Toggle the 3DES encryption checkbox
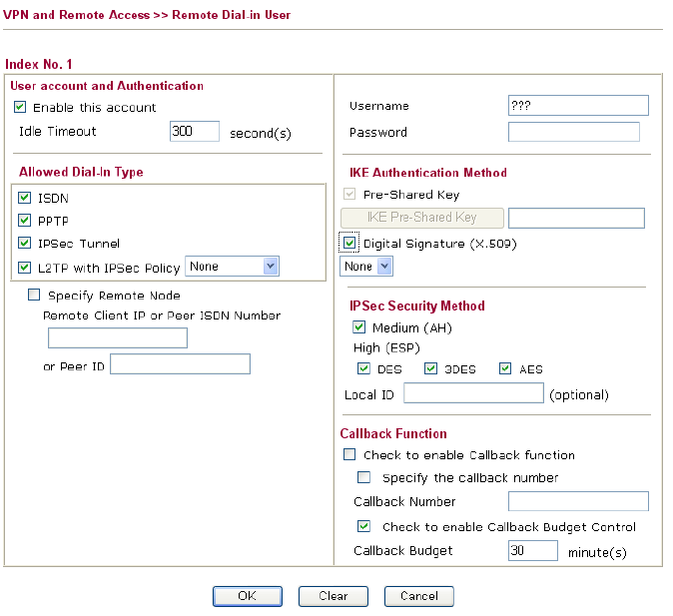 point(431,368)
